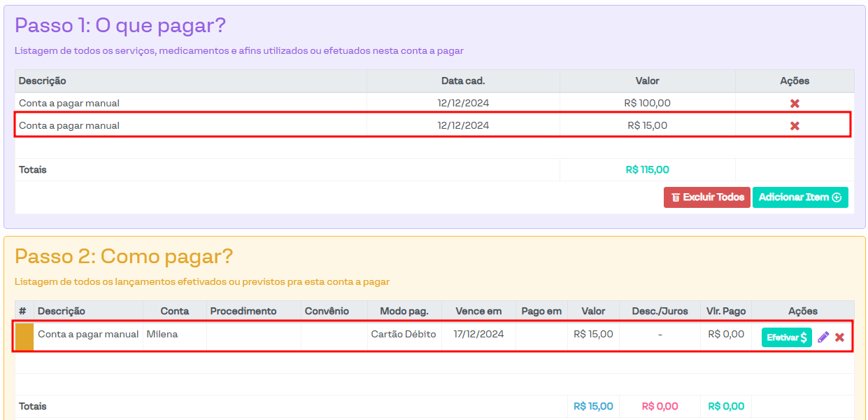Delete the R$ 100,00 item in Passo 1
Viewport: 868px width, 420px height.
795,104
